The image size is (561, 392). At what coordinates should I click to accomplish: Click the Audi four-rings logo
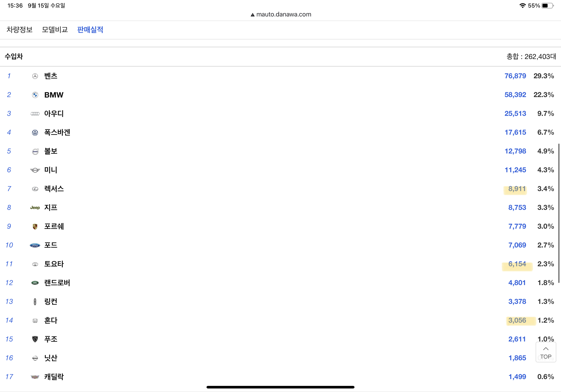coord(35,114)
